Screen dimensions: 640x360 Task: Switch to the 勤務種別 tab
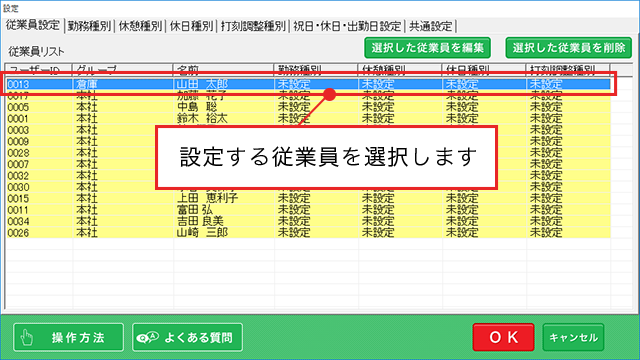point(89,26)
